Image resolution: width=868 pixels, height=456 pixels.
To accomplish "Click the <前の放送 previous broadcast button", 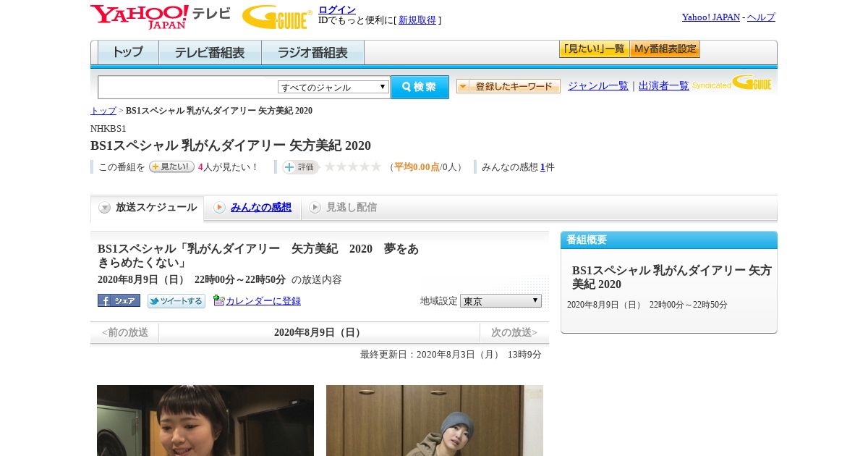I will [125, 333].
